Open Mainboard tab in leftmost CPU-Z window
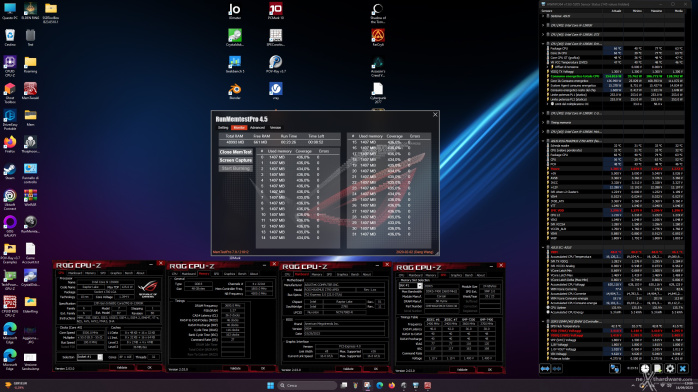Image resolution: width=698 pixels, height=392 pixels. click(x=75, y=273)
